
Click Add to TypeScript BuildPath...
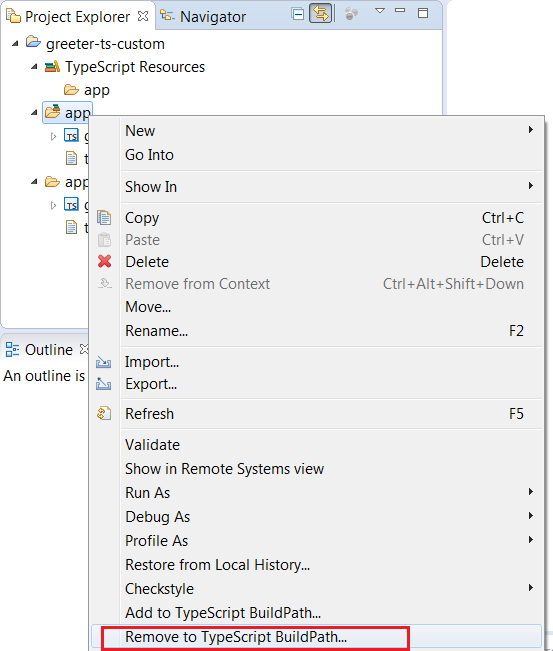pos(316,613)
